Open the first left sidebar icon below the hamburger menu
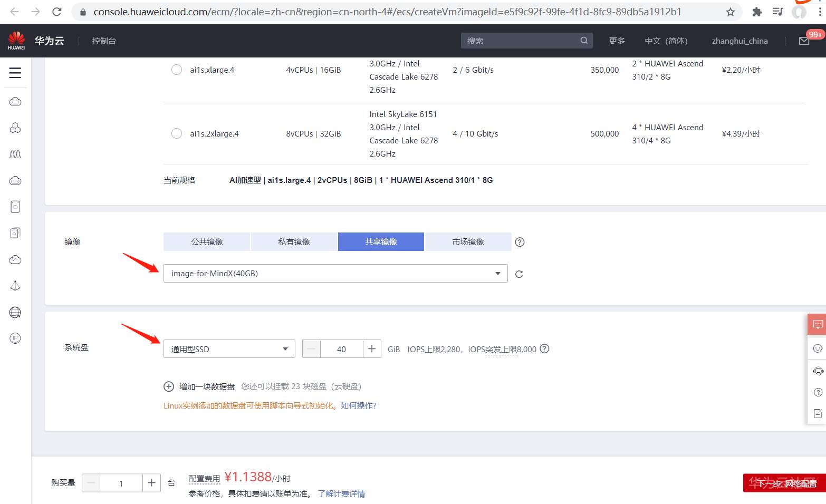The image size is (826, 504). (x=15, y=101)
